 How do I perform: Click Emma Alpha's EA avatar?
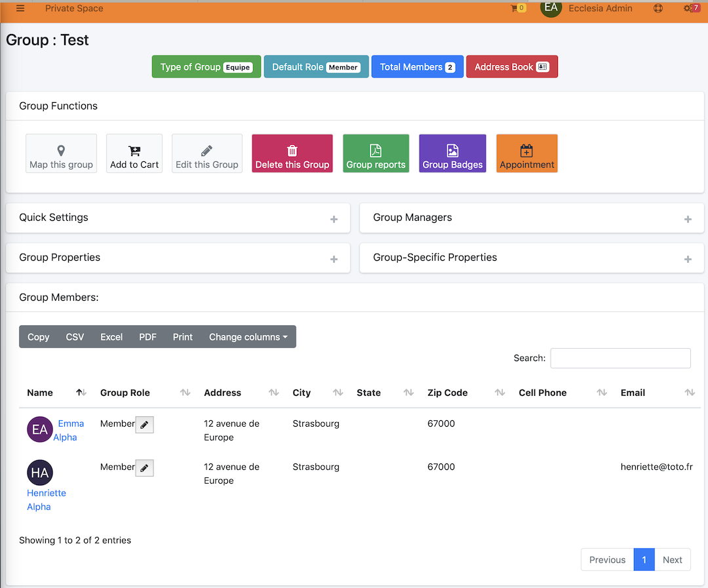40,429
